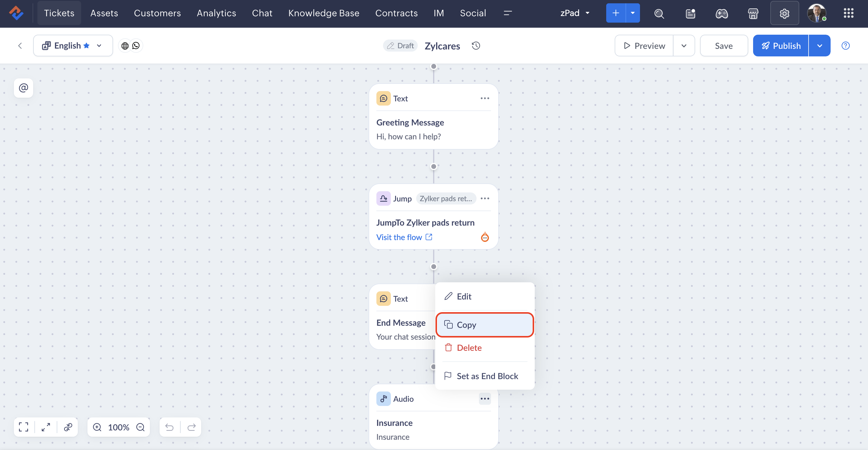Open Greeting Message block's three-dot menu
868x450 pixels.
(x=485, y=98)
